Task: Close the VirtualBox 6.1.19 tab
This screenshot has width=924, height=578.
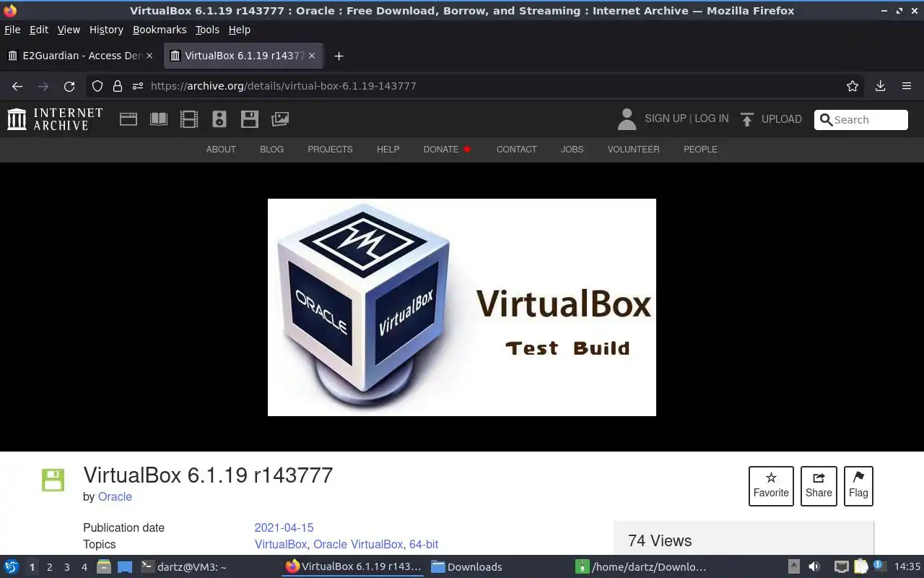Action: point(312,56)
